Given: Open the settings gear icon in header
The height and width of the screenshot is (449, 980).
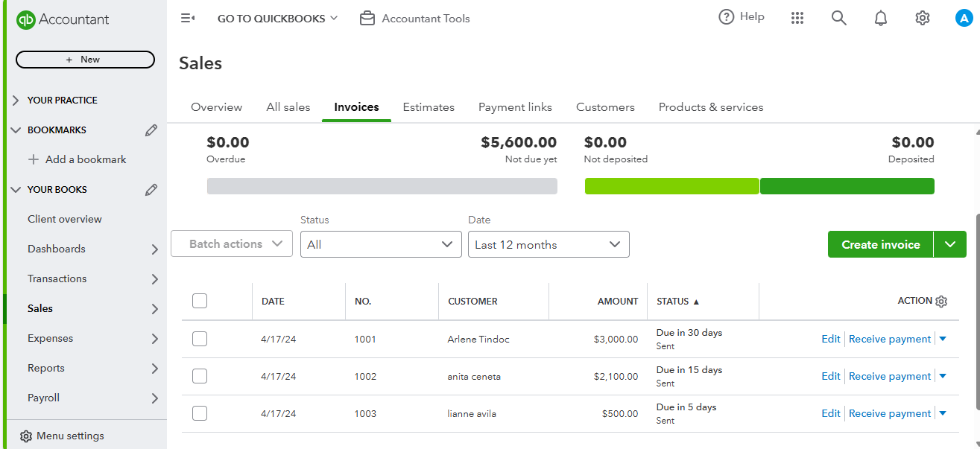Looking at the screenshot, I should click(923, 18).
